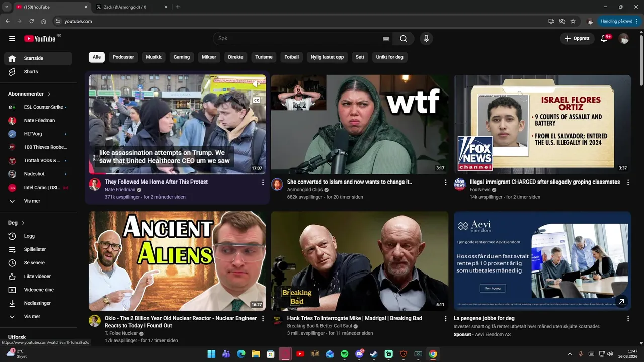The height and width of the screenshot is (362, 644).
Task: Open the YouTube account avatar menu
Action: pyautogui.click(x=624, y=39)
